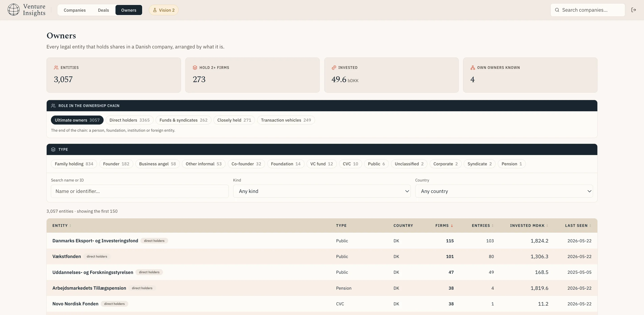Filter by VC fund type
This screenshot has height=315, width=644.
point(322,164)
